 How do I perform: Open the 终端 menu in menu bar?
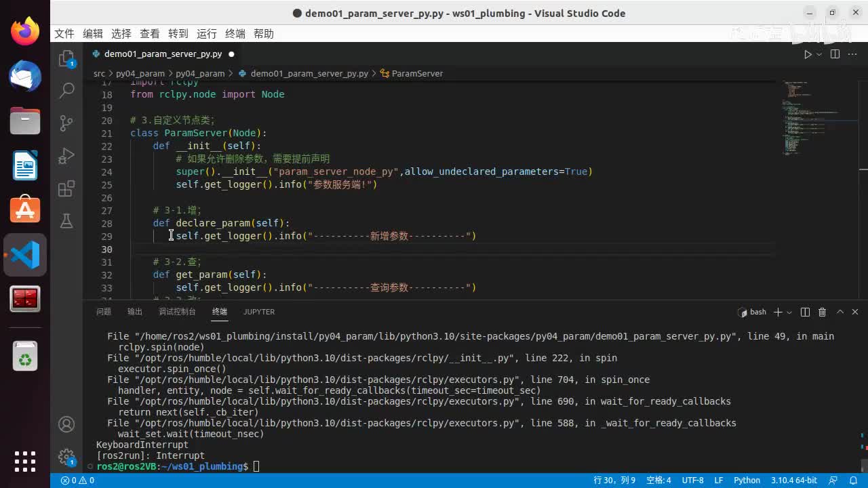[235, 34]
